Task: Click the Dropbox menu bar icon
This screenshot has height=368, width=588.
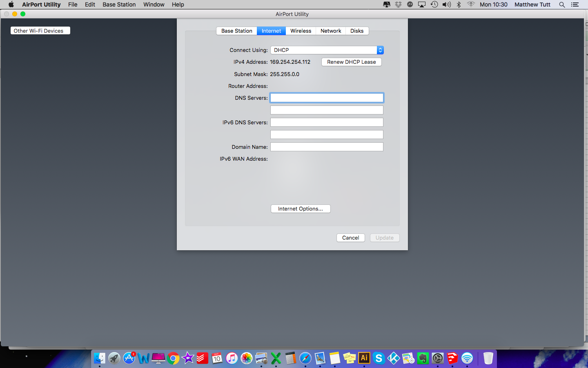Action: click(398, 4)
